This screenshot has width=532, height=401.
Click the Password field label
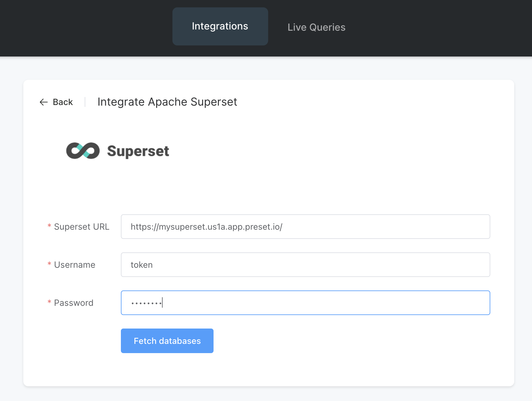tap(74, 303)
